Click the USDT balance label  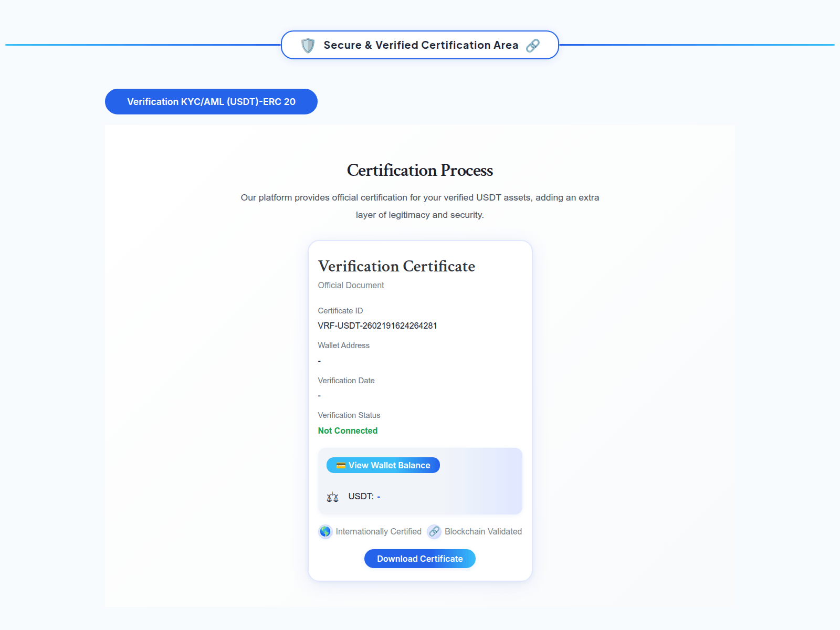coord(361,497)
